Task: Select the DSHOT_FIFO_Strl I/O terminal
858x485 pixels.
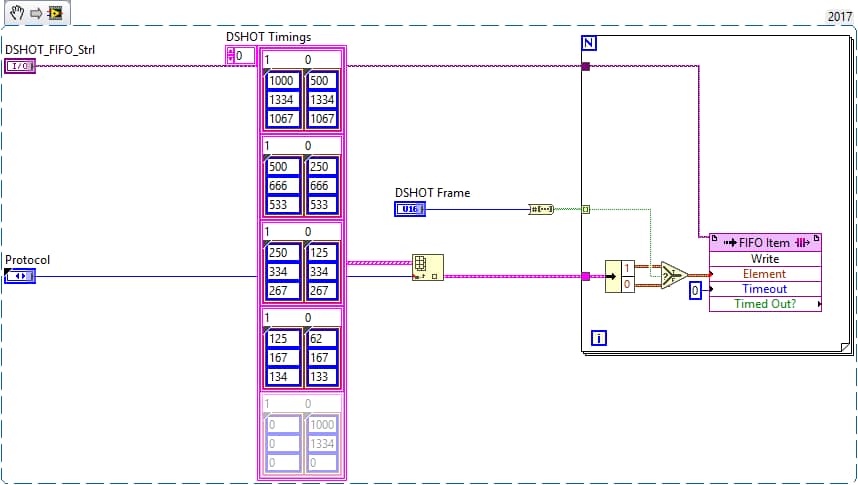Action: pos(20,66)
